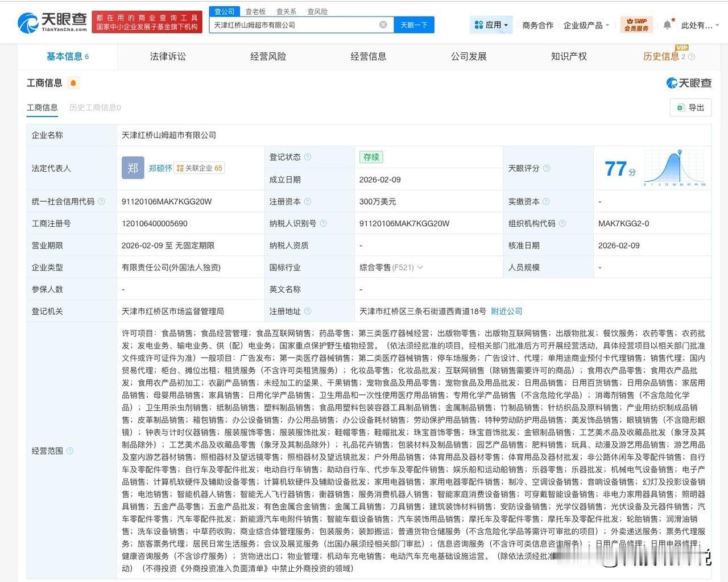Click the bell icon beside 工商信息 heading
This screenshot has height=582, width=728.
click(x=73, y=83)
